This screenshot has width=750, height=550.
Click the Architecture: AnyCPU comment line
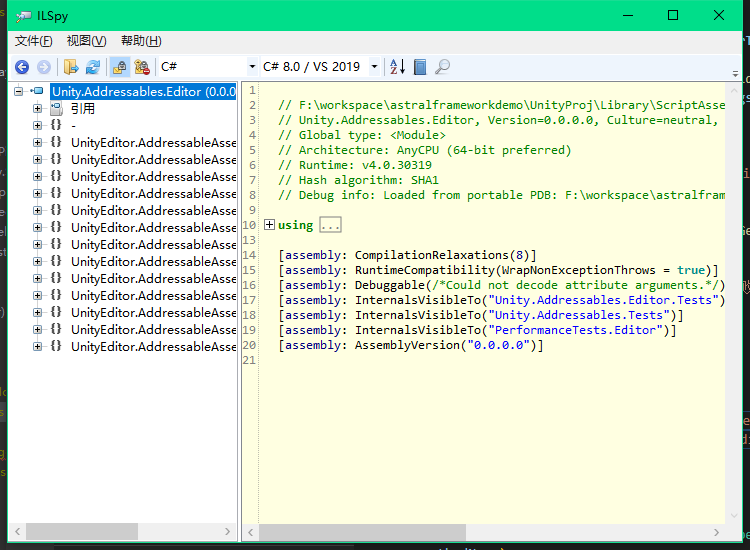point(425,150)
